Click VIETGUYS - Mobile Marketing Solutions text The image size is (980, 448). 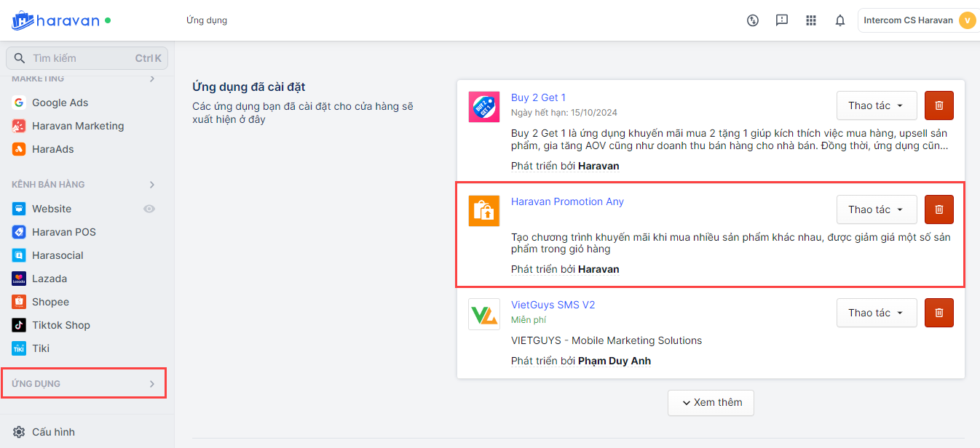click(x=606, y=340)
